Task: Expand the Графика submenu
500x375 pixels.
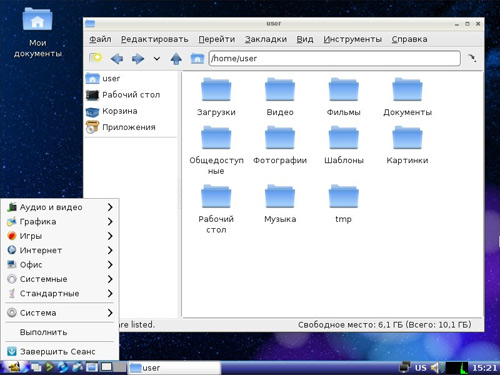Action: [x=60, y=221]
